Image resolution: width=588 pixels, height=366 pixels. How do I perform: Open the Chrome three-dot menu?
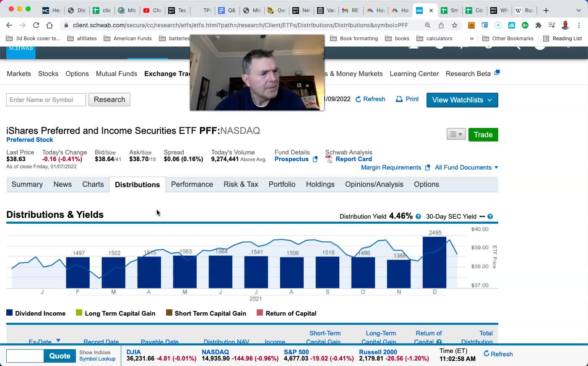coord(579,25)
